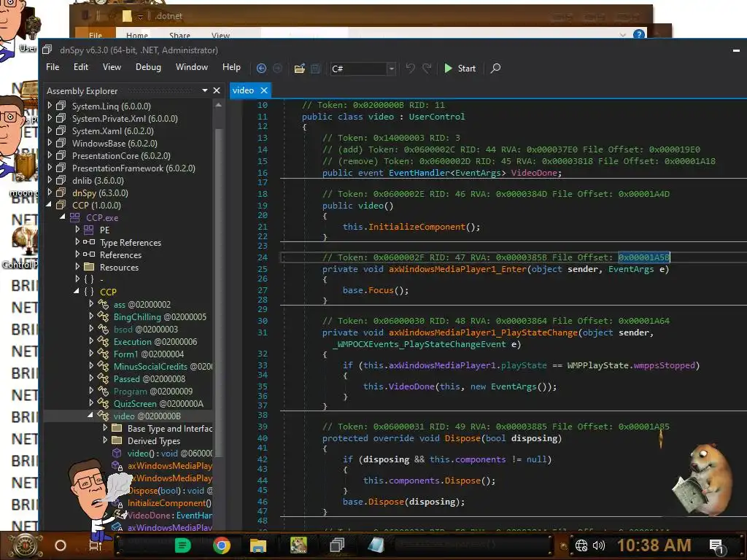Viewport: 747px width, 560px height.
Task: Select the Execution @02000006 class
Action: coord(155,341)
